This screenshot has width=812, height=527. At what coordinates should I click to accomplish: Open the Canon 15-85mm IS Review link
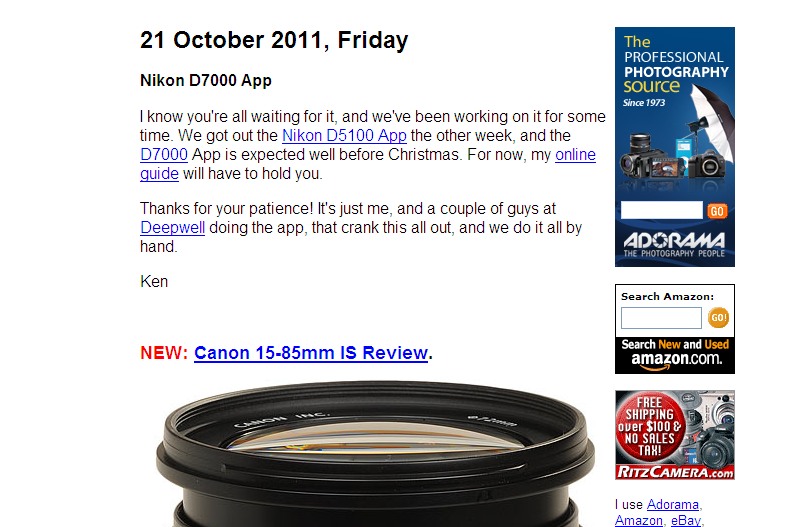[x=311, y=353]
